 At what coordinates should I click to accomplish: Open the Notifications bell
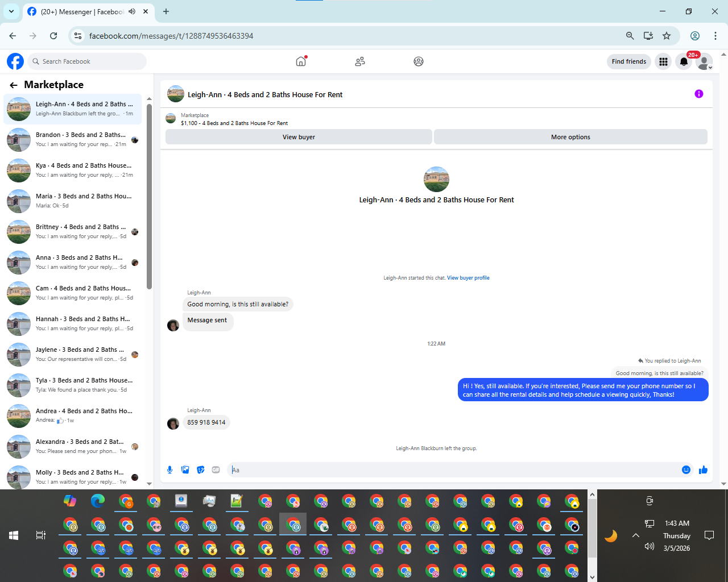[684, 61]
